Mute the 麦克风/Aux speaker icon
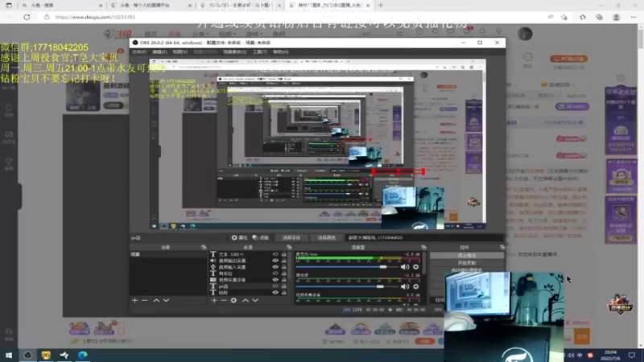The width and height of the screenshot is (644, 362). (405, 267)
